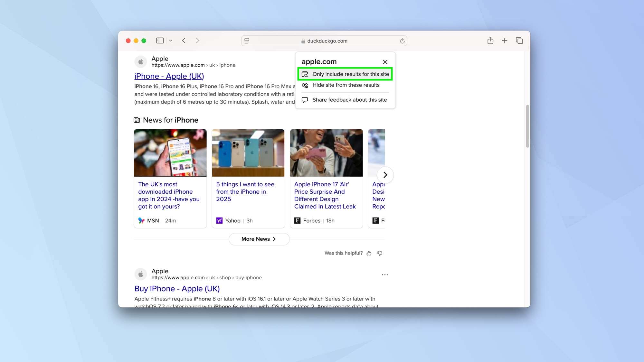Click the Safari sidebar toggle icon
644x362 pixels.
click(x=160, y=41)
